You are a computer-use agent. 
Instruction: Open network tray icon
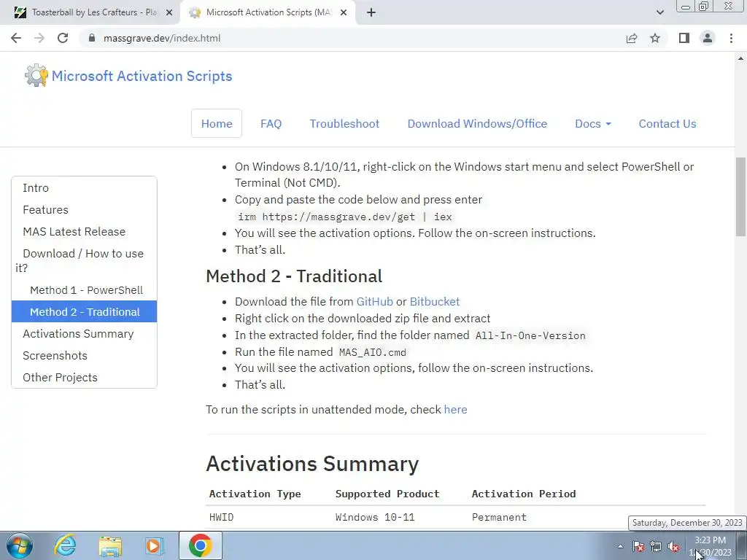point(656,546)
